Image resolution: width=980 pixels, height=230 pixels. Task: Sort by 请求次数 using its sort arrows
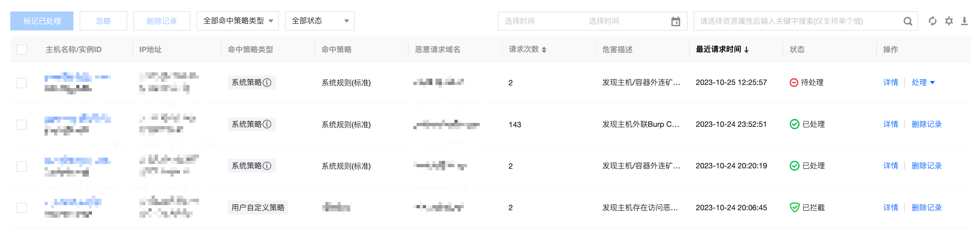(544, 50)
